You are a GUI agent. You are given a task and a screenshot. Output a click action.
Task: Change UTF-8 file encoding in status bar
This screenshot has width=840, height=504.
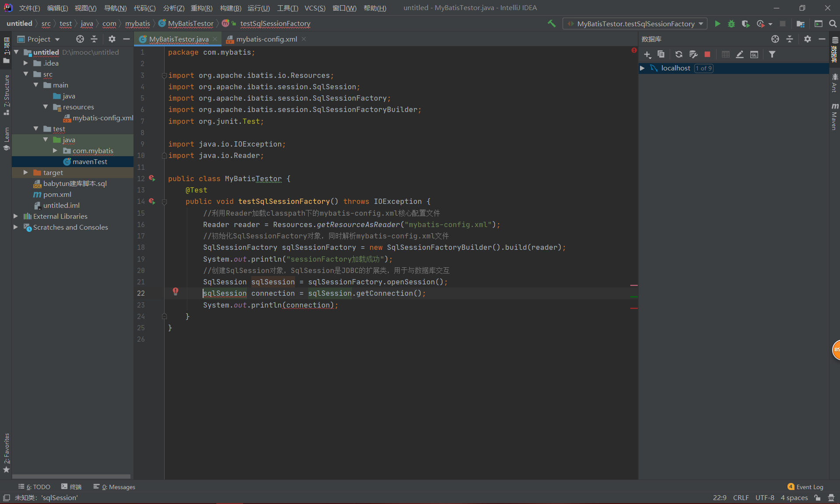764,497
